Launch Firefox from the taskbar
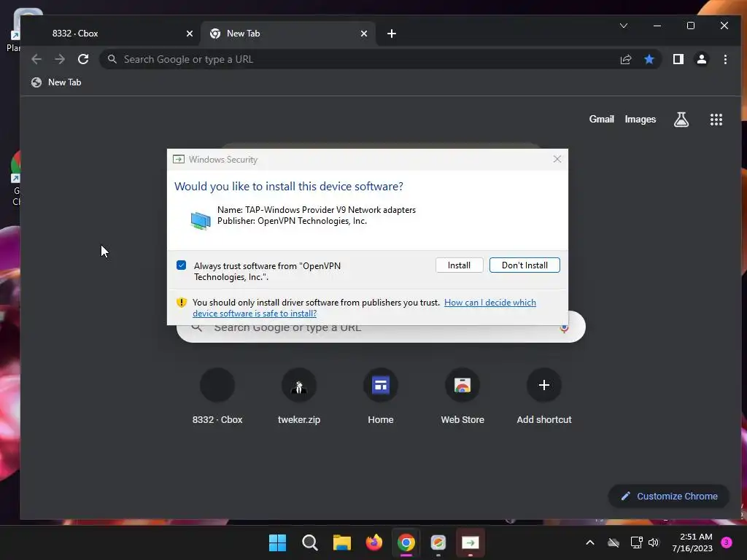 click(374, 542)
